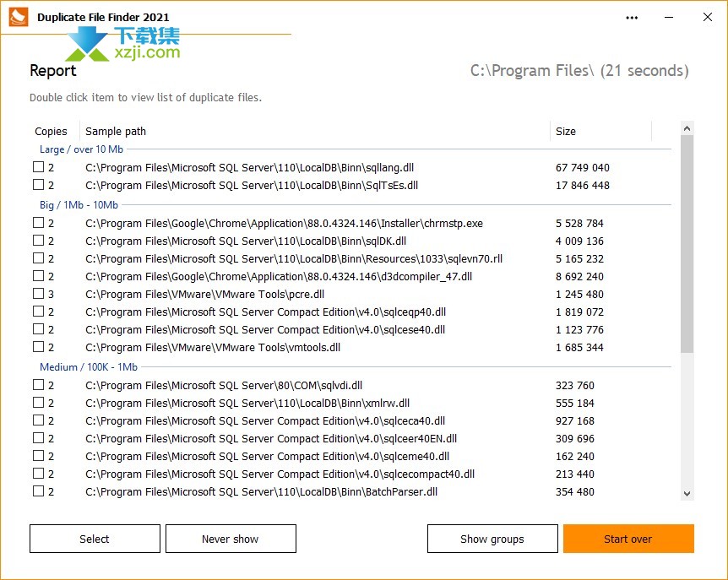Select the VMware Tools pcre.dll path
This screenshot has height=580, width=728.
tap(204, 294)
